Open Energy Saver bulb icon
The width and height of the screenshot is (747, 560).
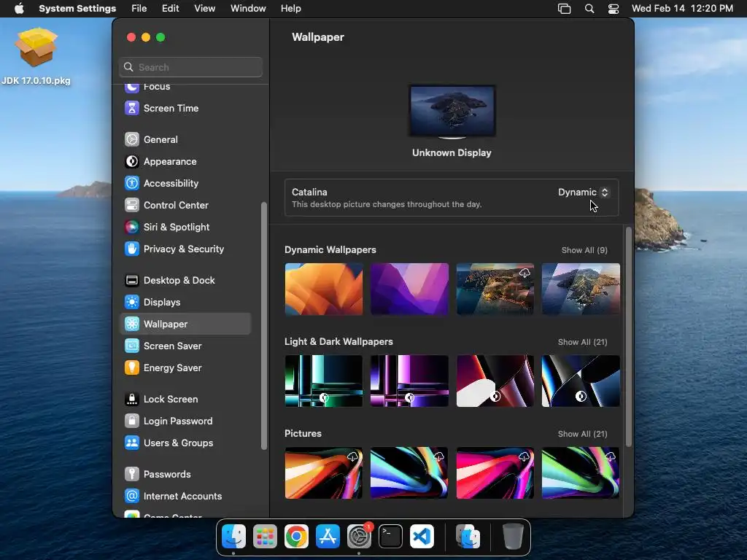click(x=132, y=368)
